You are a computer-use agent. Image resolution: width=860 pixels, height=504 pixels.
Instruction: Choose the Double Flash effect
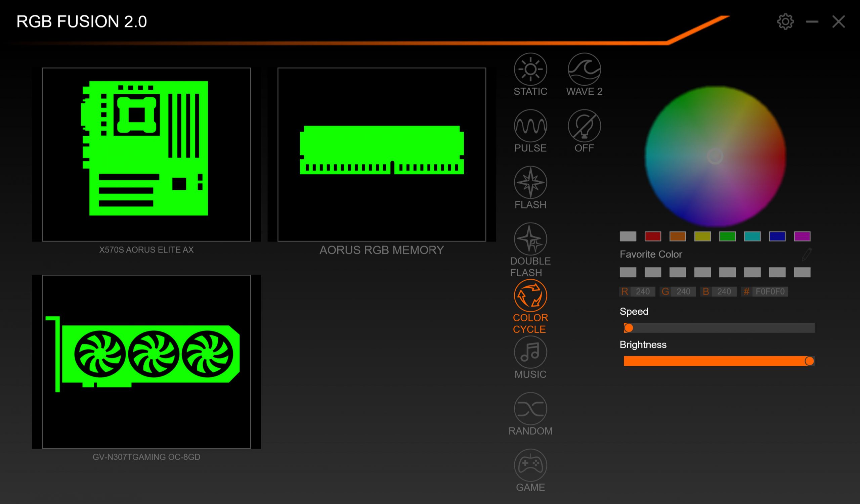click(530, 239)
